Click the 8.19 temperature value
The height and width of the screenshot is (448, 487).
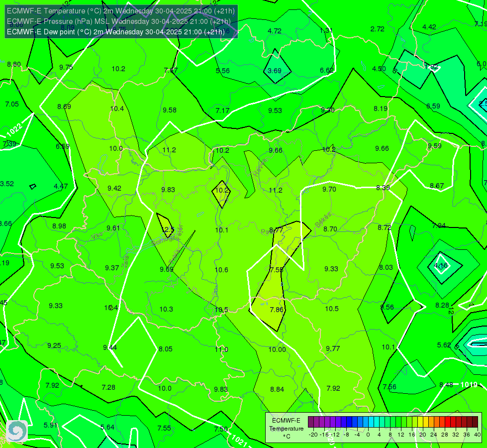[x=381, y=109]
